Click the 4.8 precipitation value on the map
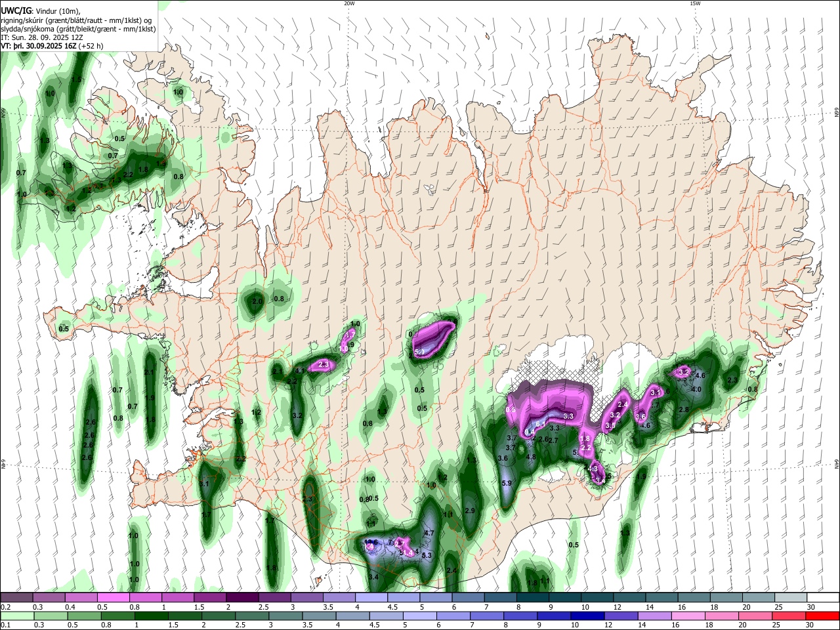Viewport: 840px width, 630px height. pos(532,457)
